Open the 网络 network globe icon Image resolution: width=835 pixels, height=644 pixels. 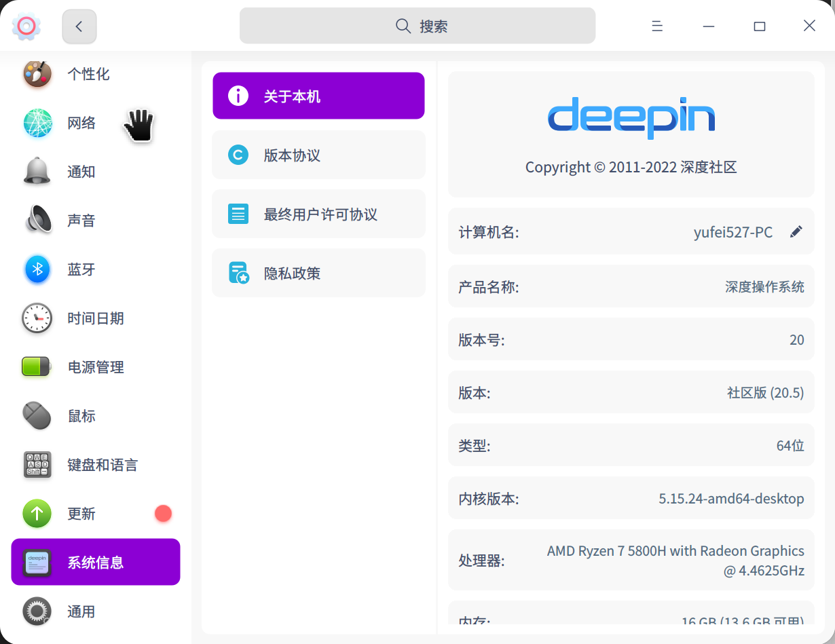[x=37, y=123]
